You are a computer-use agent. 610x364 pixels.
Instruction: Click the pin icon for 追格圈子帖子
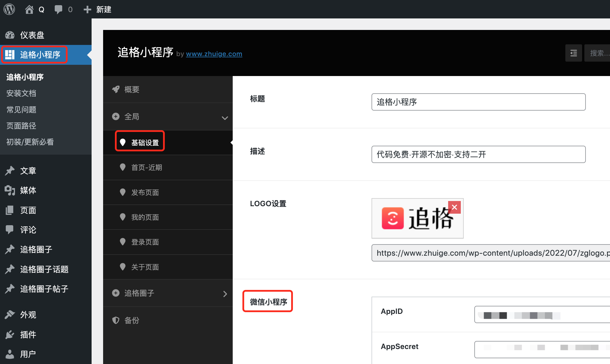tap(10, 289)
